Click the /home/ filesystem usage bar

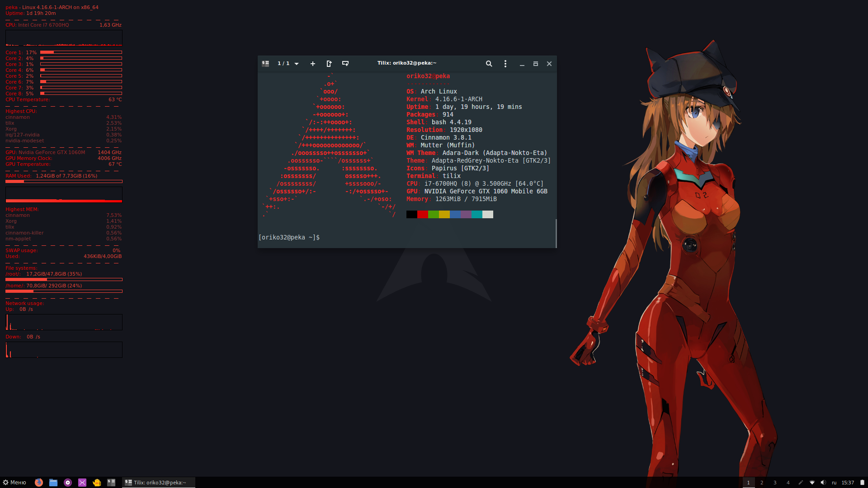tap(64, 291)
